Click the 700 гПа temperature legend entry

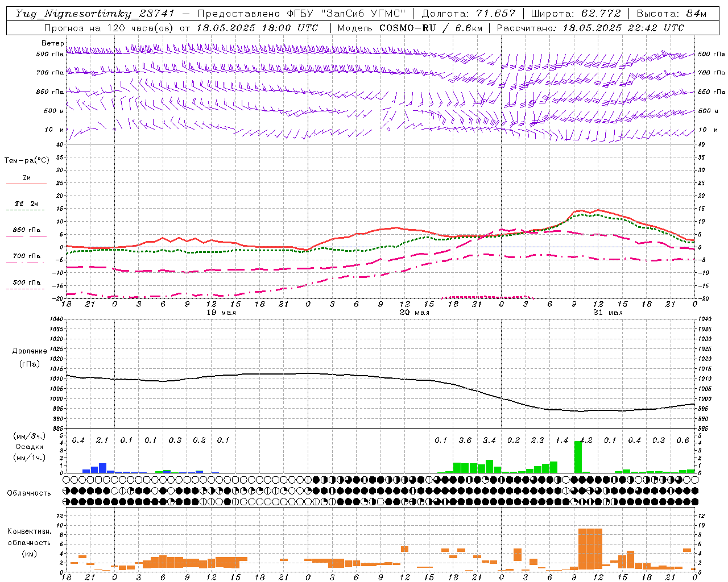27,256
